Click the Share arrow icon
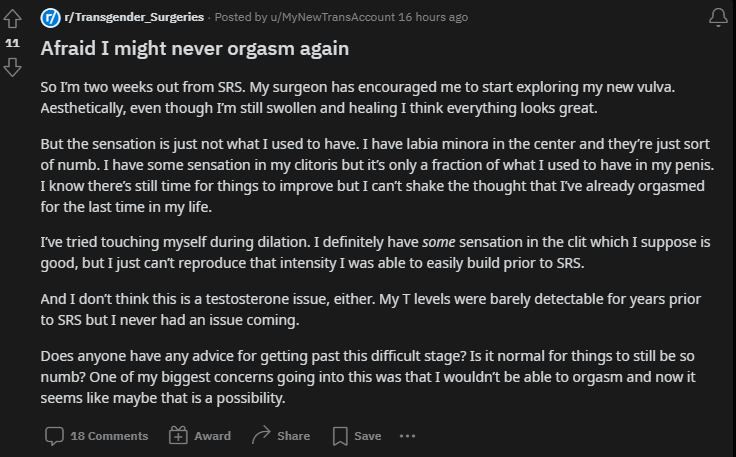Image resolution: width=736 pixels, height=457 pixels. click(261, 435)
